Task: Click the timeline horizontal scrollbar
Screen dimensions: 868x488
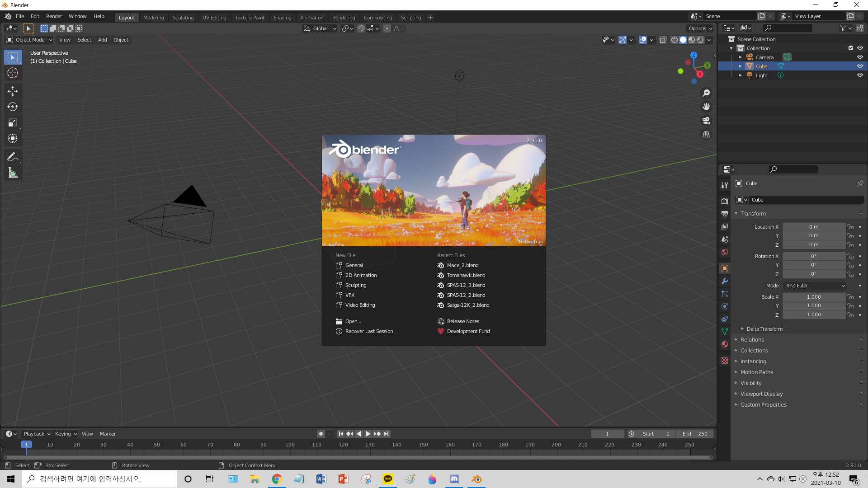Action: (358, 457)
